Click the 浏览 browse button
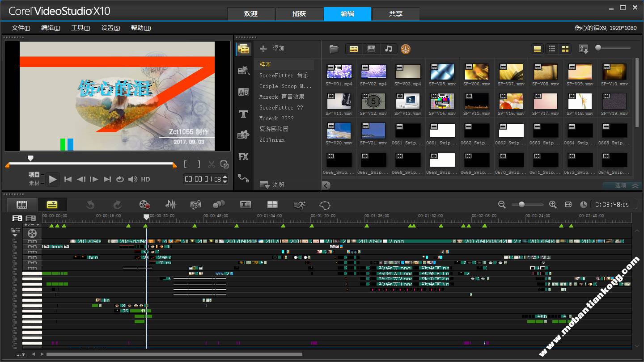Screen dimensions: 644x362 click(272, 185)
